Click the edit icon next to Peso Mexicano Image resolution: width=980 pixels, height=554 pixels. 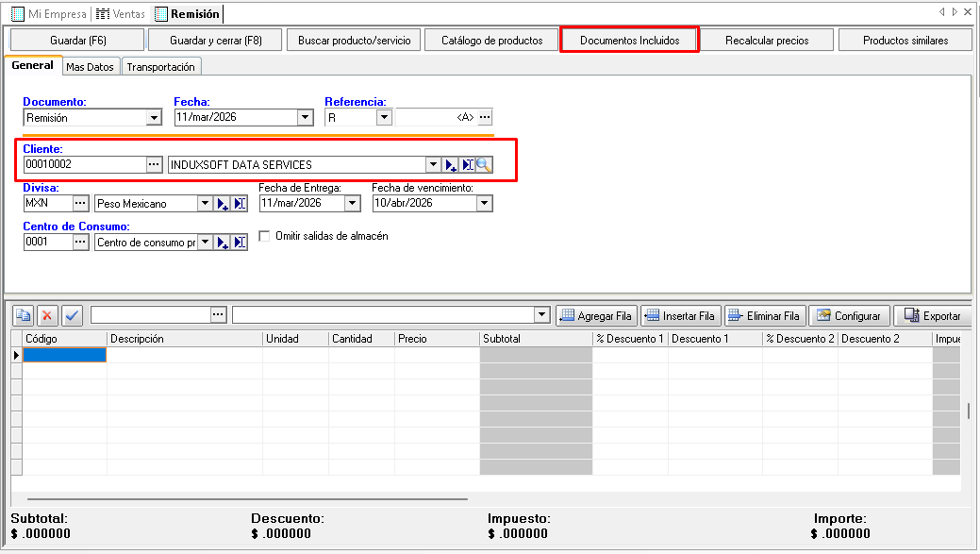240,204
